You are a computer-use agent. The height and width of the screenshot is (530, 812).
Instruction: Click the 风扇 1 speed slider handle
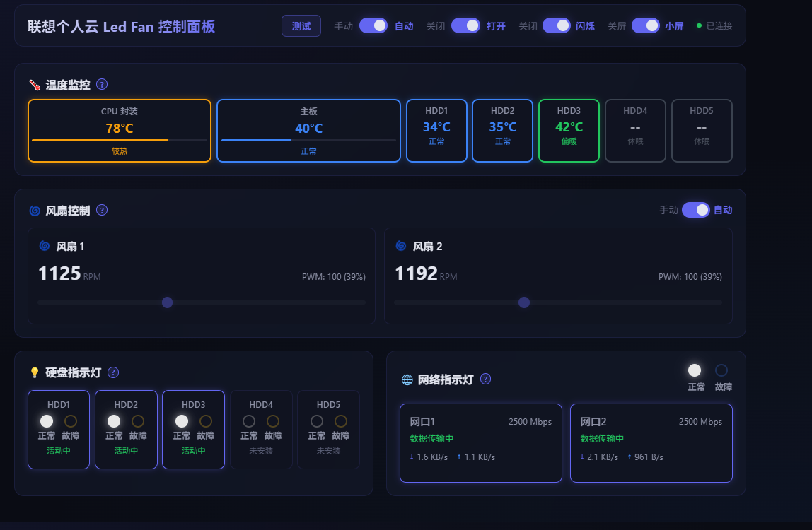(167, 302)
